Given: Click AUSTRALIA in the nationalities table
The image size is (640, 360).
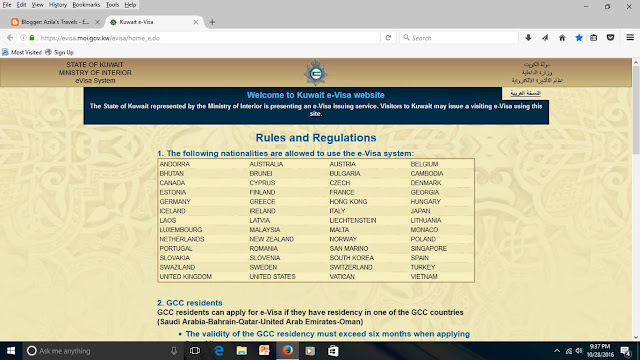Looking at the screenshot, I should point(266,164).
